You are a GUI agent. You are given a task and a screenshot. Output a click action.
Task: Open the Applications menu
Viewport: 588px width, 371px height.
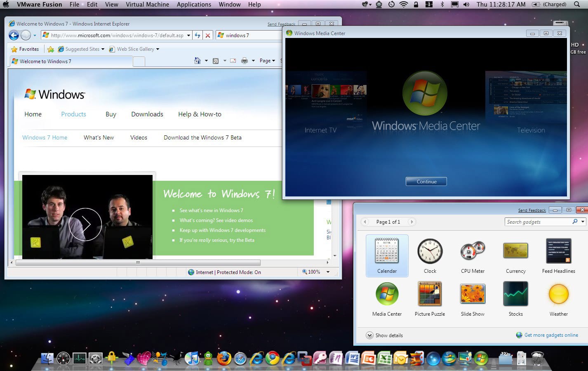194,5
